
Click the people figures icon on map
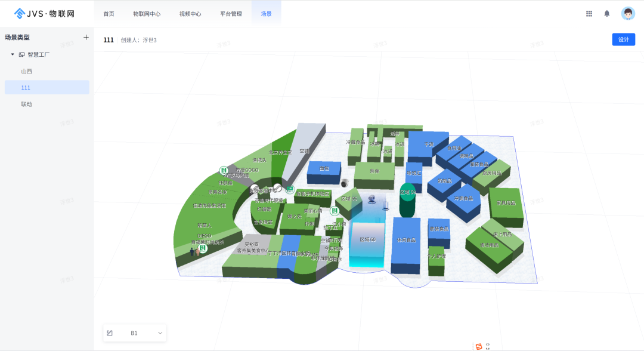click(x=194, y=251)
